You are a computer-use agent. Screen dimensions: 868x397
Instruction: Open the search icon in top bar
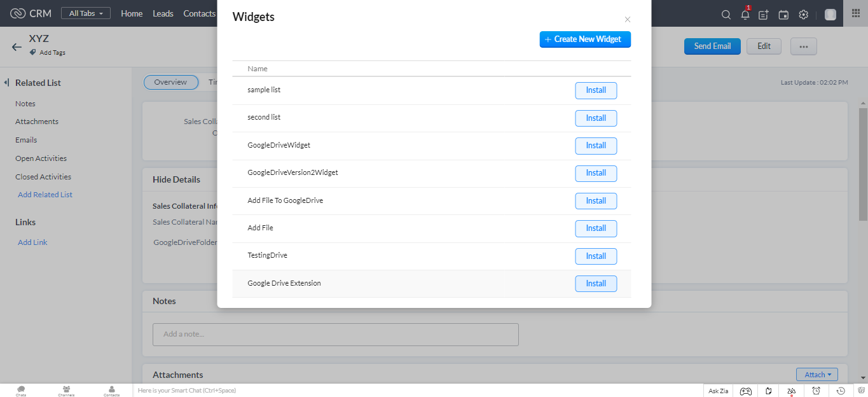(x=726, y=15)
